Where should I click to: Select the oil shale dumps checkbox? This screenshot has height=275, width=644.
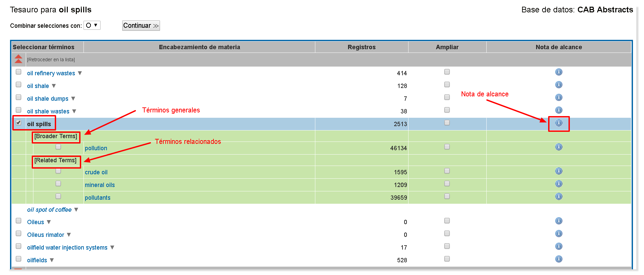click(18, 97)
